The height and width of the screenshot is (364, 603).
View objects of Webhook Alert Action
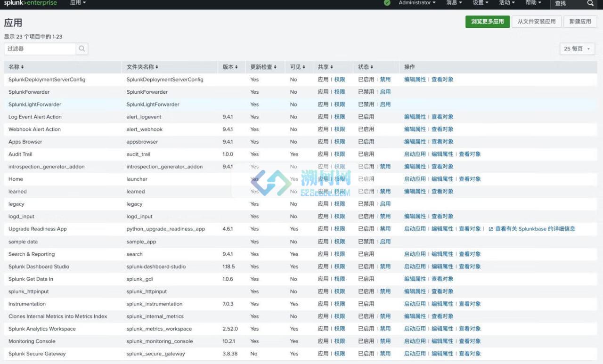click(x=442, y=129)
